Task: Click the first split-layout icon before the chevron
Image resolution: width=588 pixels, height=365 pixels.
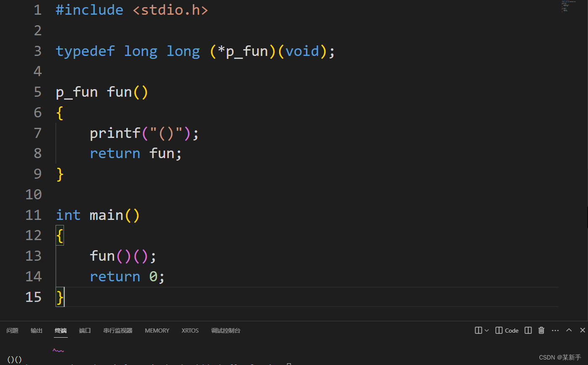Action: (x=478, y=331)
